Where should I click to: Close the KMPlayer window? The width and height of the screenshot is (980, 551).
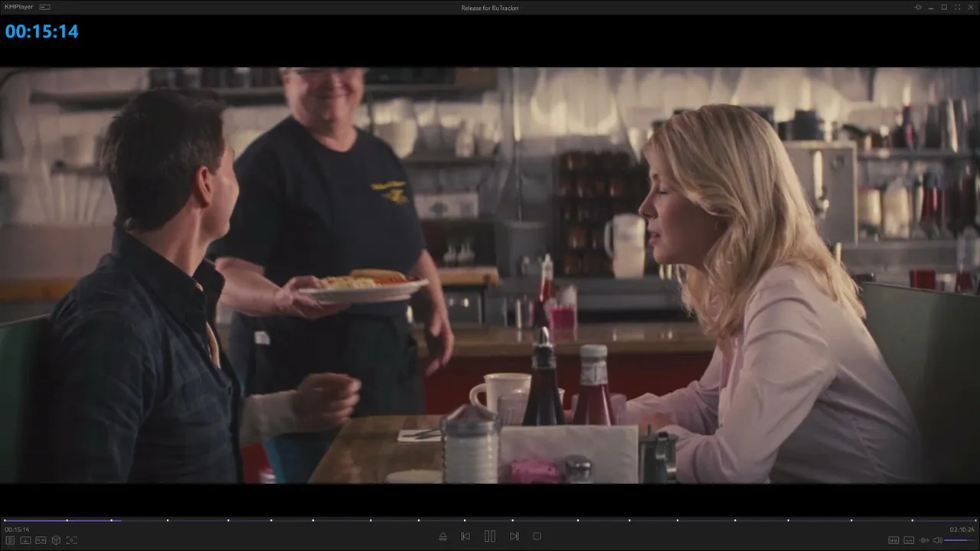pos(969,7)
